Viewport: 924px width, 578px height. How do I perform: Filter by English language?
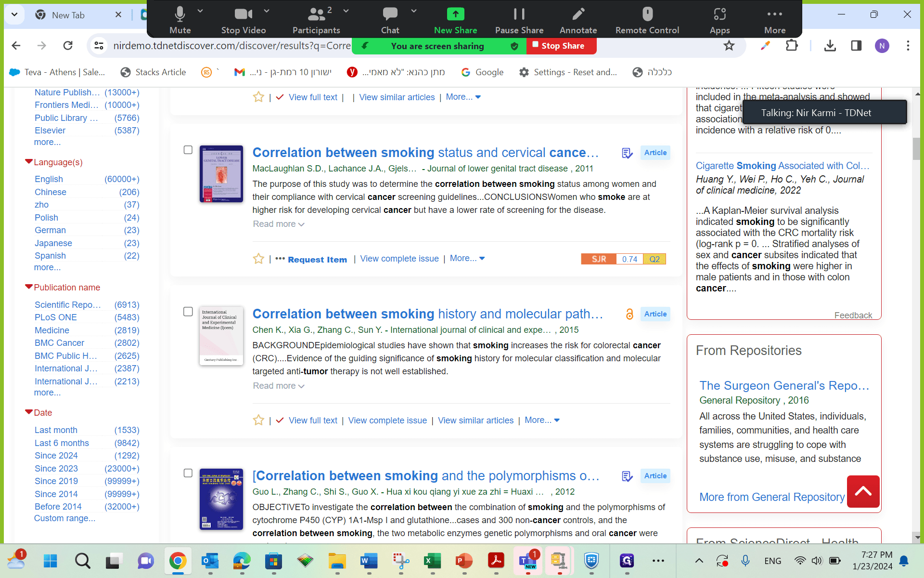tap(49, 179)
